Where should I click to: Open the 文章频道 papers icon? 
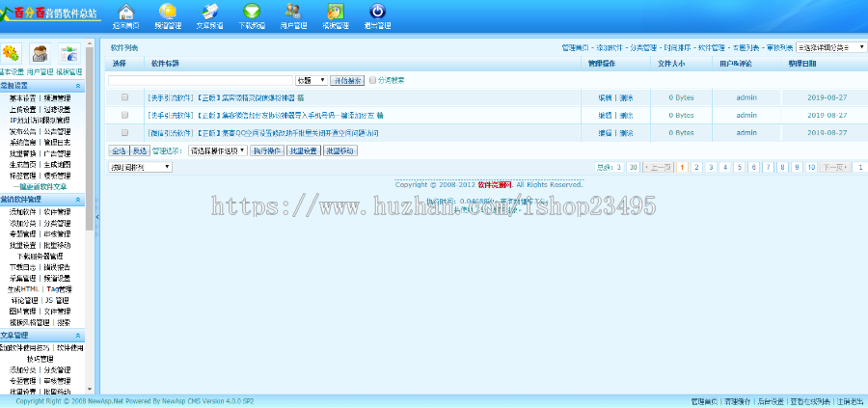pos(210,11)
